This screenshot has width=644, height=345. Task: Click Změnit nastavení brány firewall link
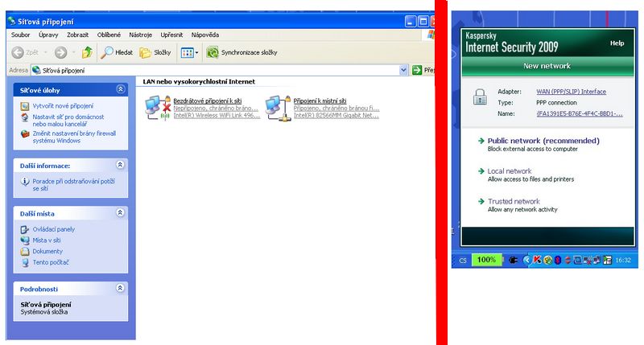pyautogui.click(x=74, y=137)
